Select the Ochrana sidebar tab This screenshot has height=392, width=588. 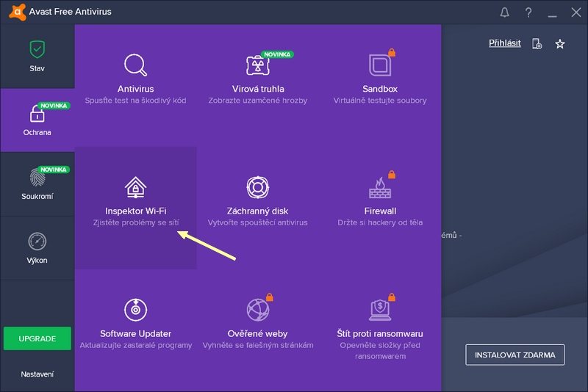click(37, 120)
